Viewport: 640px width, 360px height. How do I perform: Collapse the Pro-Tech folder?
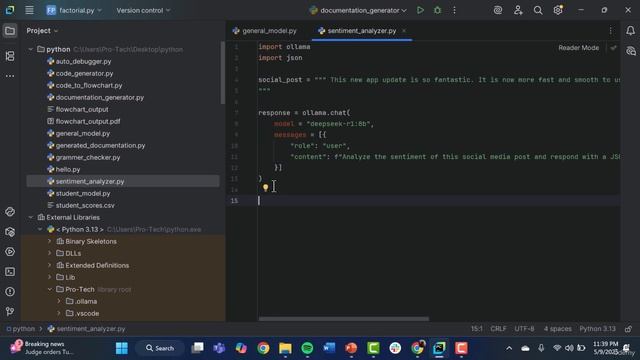coord(49,289)
